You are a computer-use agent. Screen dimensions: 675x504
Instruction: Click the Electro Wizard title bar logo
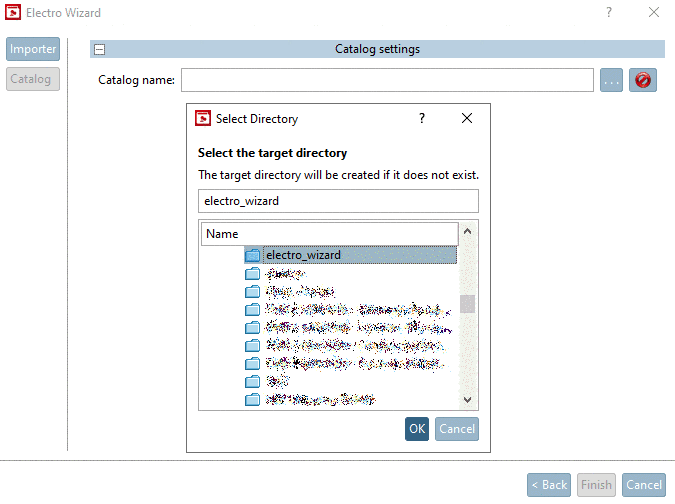coord(13,13)
